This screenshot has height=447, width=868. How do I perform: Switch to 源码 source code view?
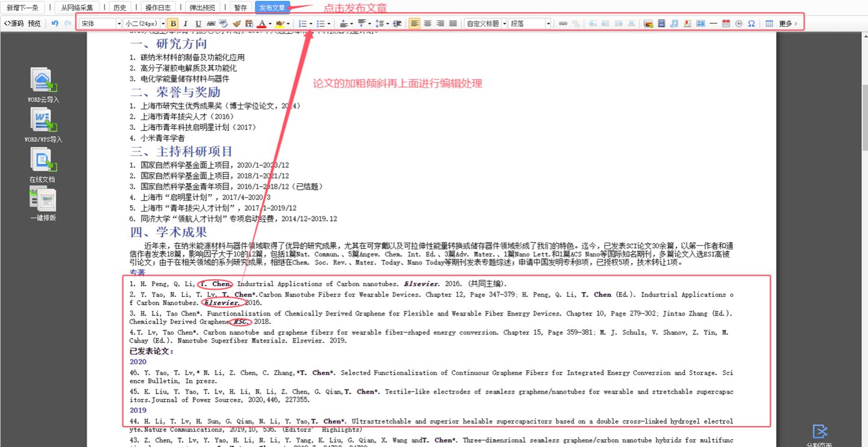tap(14, 23)
